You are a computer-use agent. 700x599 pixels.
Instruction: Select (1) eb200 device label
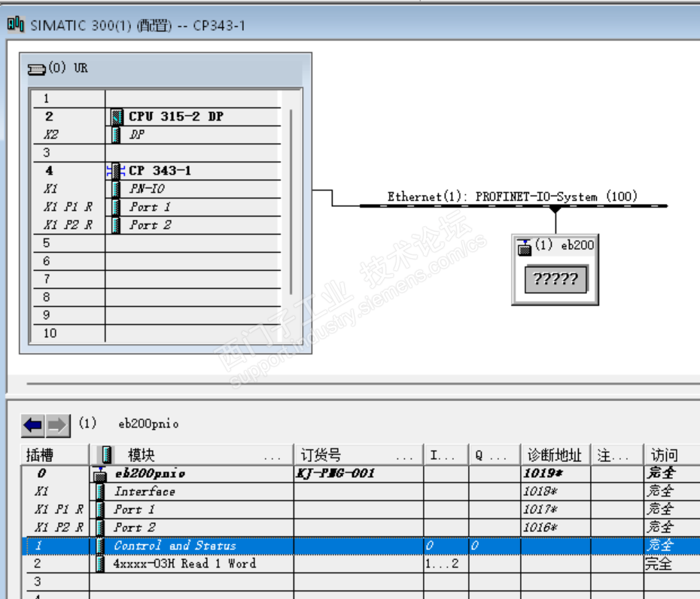(565, 245)
